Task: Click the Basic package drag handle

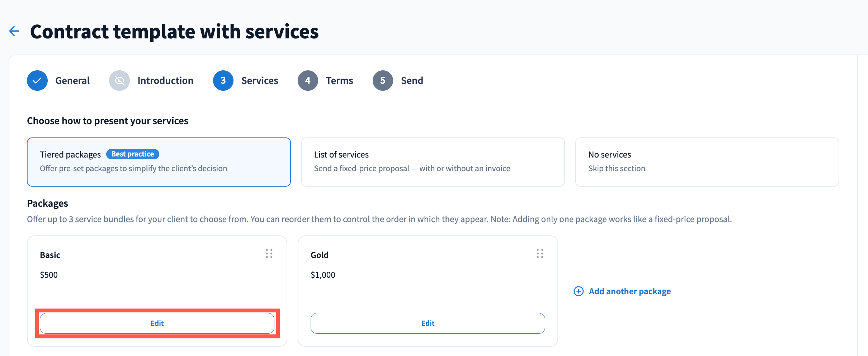Action: pyautogui.click(x=269, y=254)
